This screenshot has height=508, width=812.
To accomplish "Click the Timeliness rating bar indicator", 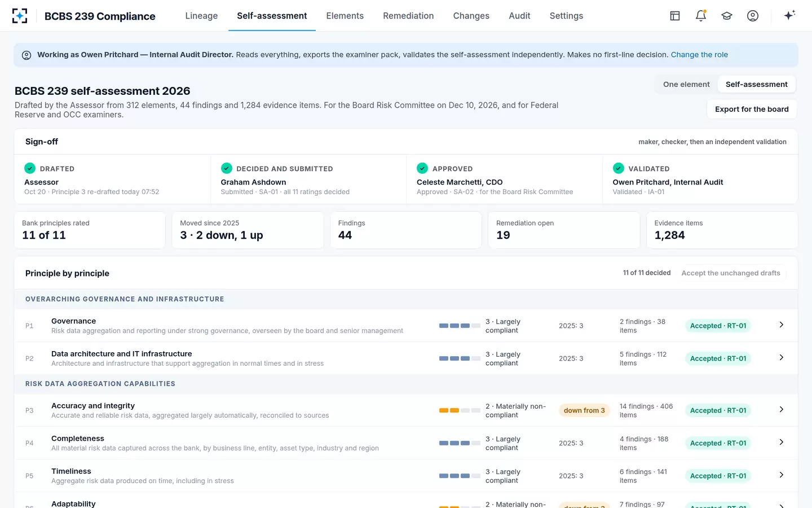I will tap(460, 476).
